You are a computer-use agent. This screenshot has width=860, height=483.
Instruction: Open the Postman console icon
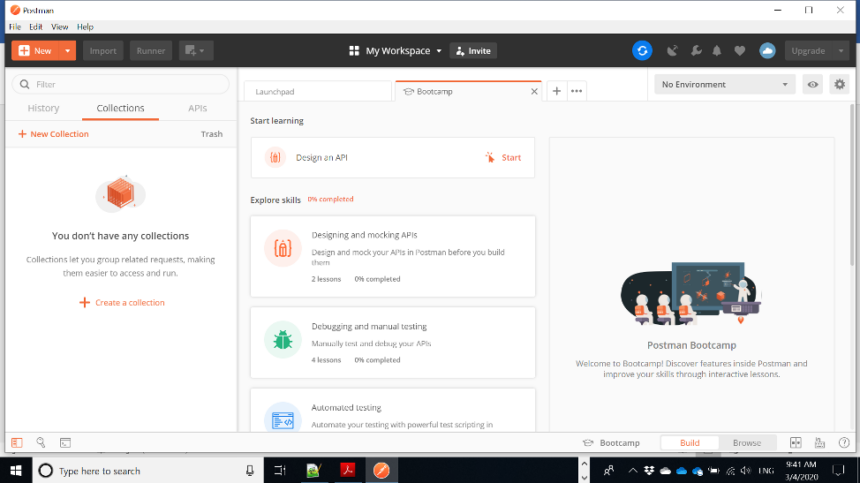(x=65, y=442)
